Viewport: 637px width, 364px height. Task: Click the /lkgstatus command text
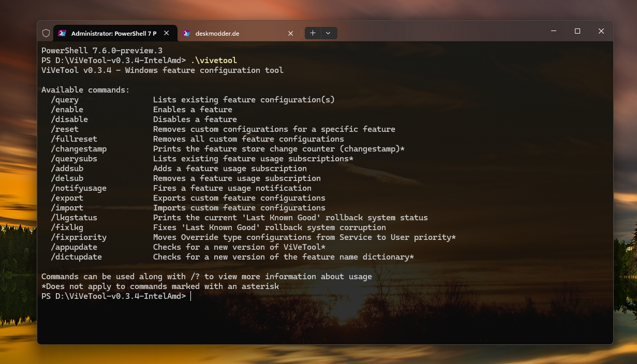[x=74, y=218]
